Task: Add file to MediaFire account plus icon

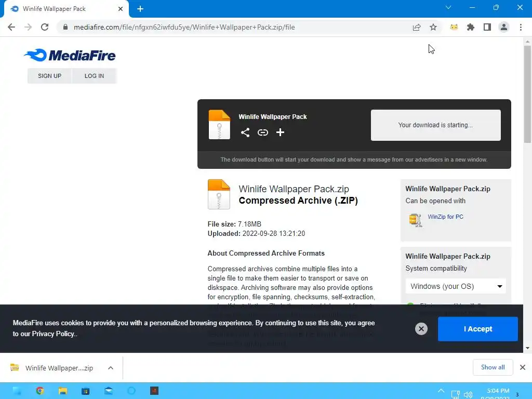Action: [x=280, y=132]
